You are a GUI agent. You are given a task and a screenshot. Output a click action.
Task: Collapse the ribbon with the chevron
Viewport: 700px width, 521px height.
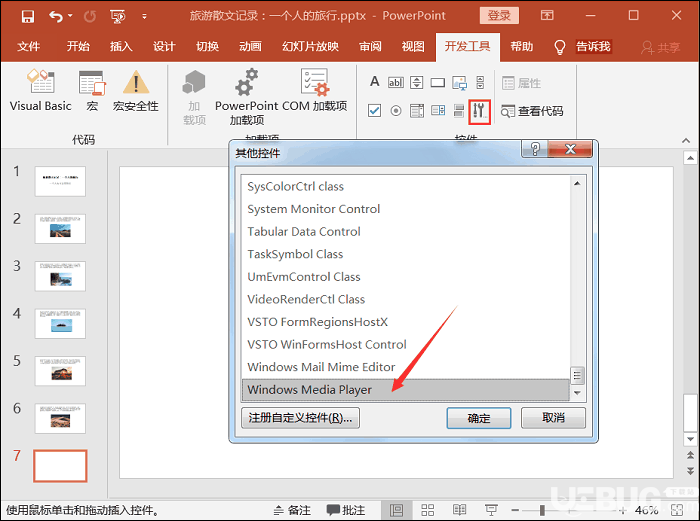coord(686,141)
